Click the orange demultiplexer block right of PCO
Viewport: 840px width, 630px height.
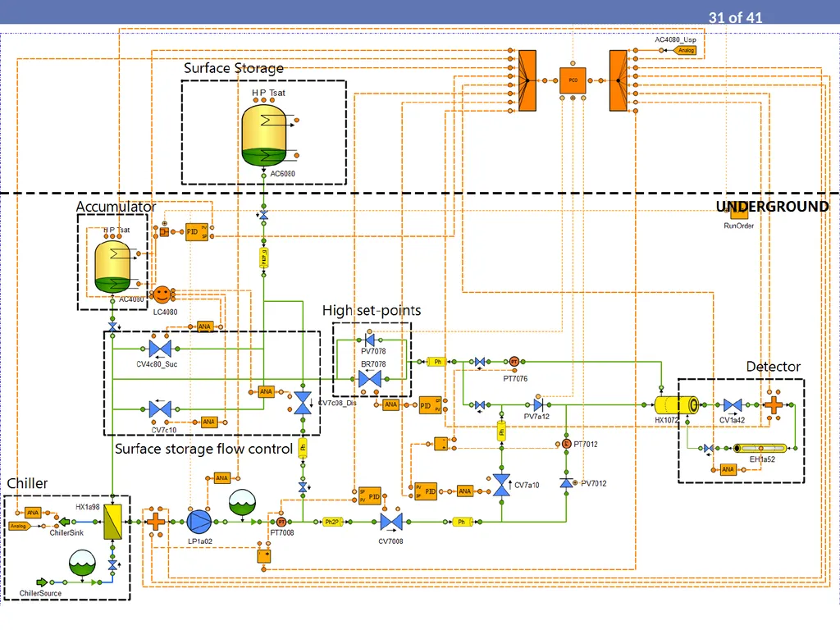[619, 81]
